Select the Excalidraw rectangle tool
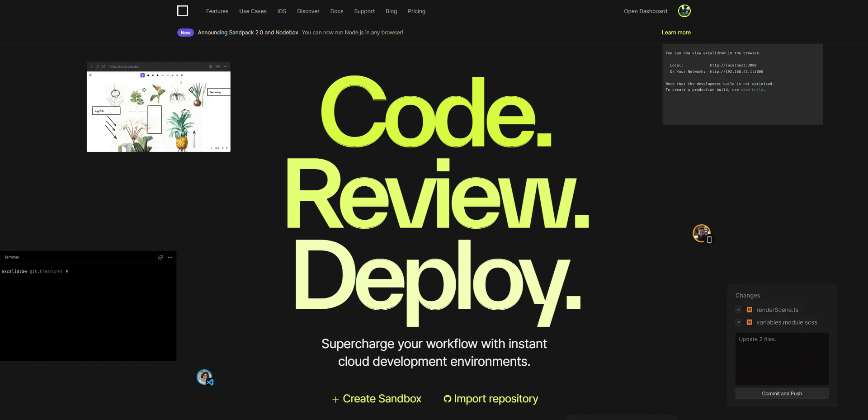 point(148,75)
